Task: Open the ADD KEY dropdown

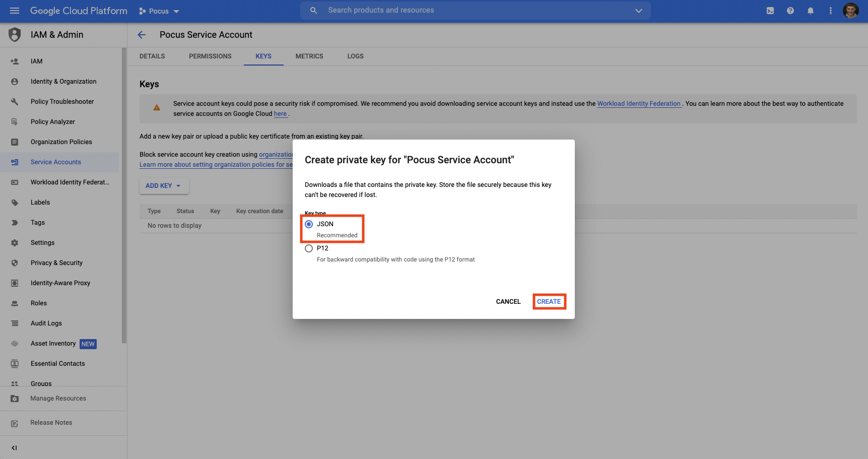Action: tap(164, 186)
